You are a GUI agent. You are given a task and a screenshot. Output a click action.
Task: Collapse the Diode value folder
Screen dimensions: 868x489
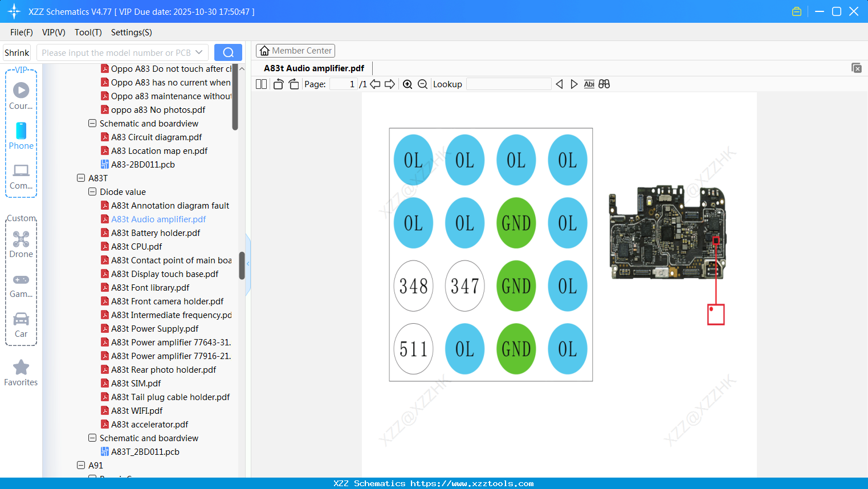(x=92, y=191)
